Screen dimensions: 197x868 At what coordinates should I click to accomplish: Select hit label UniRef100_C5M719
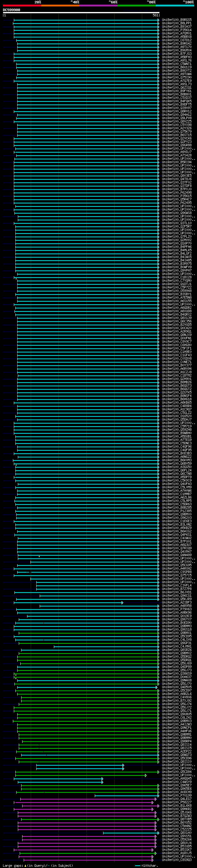click(176, 426)
